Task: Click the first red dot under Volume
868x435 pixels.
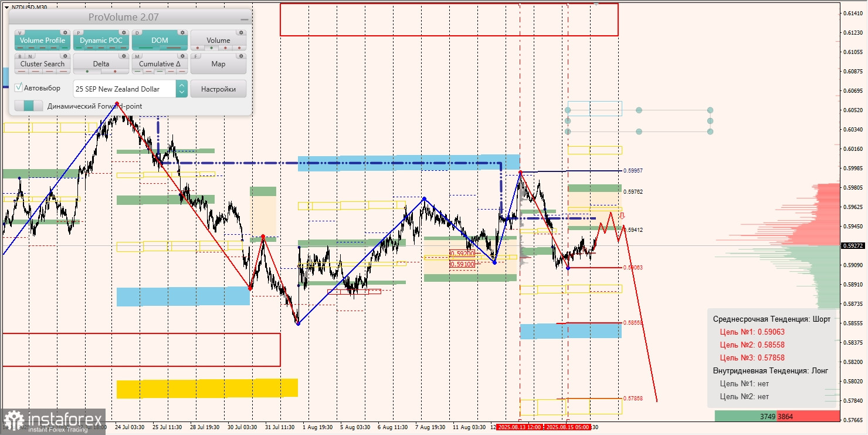Action: (x=198, y=48)
